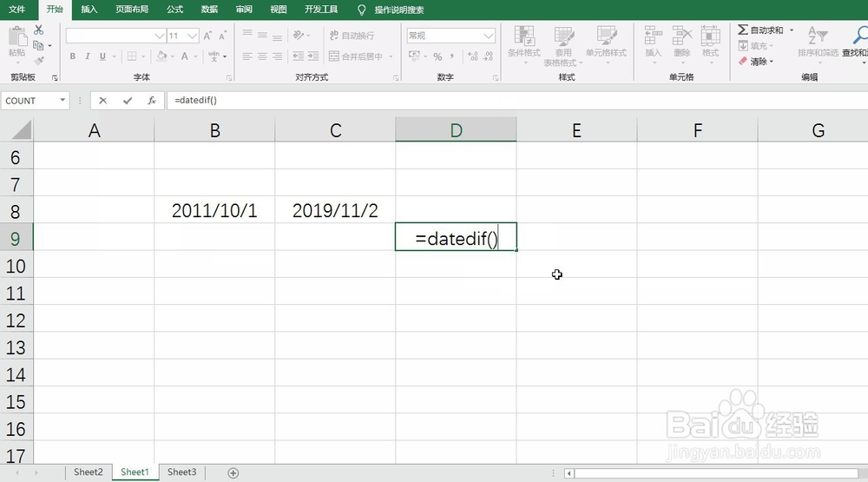Open the Fill Color dropdown arrow
The image size is (868, 482).
click(172, 56)
